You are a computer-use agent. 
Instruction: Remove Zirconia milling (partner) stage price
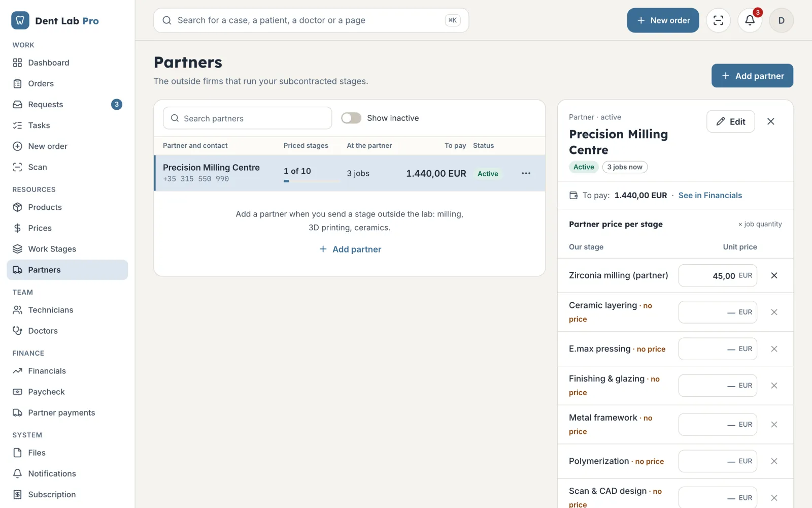click(x=774, y=275)
